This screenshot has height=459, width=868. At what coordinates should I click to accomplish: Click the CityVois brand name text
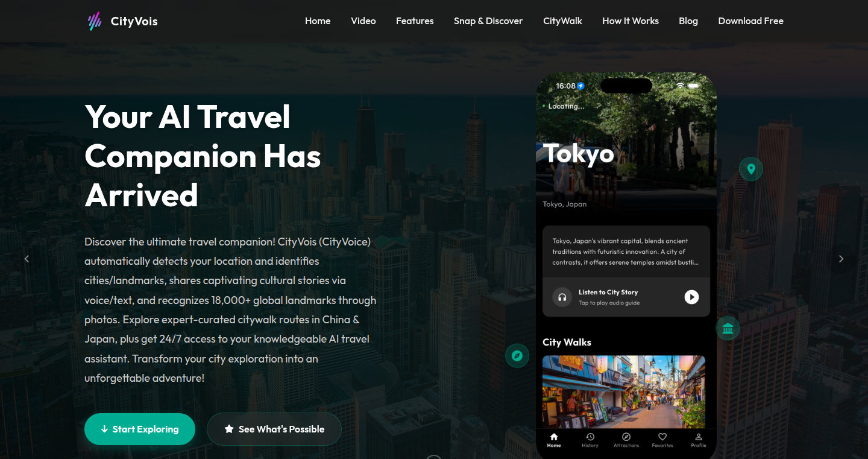tap(134, 21)
